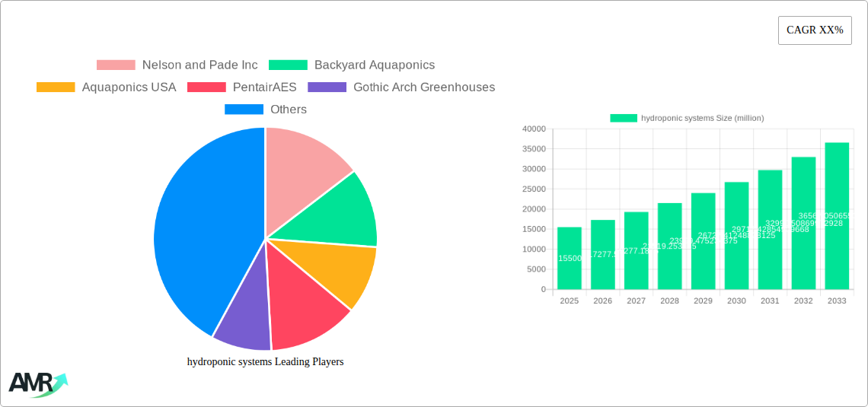Screen dimensions: 868x407
Task: Click the 2025 bar in chart
Action: [x=570, y=259]
